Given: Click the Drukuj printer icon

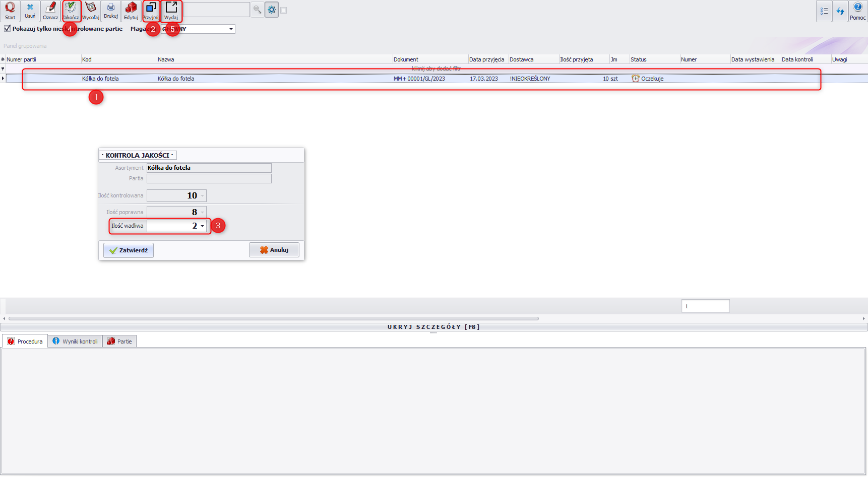Looking at the screenshot, I should (x=111, y=11).
